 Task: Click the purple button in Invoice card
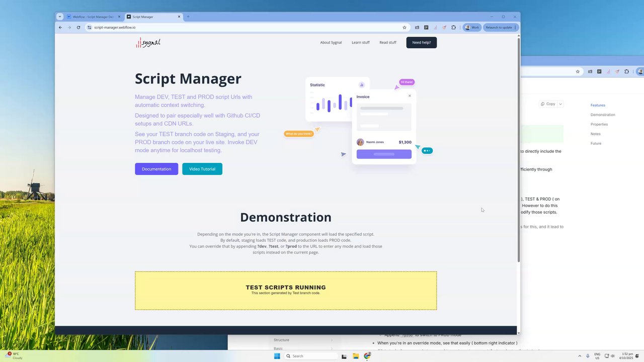384,154
